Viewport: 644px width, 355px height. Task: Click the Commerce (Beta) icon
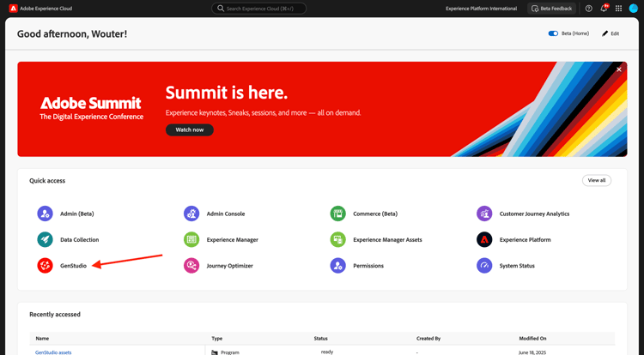[338, 214]
